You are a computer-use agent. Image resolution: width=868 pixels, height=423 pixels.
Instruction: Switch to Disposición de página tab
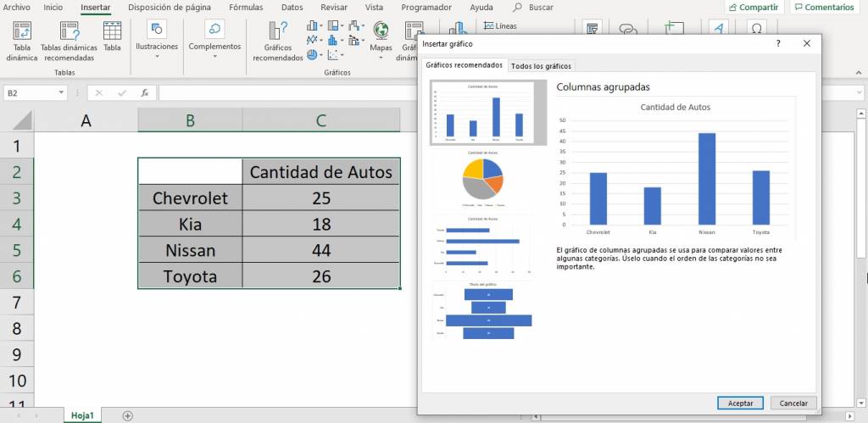(170, 8)
